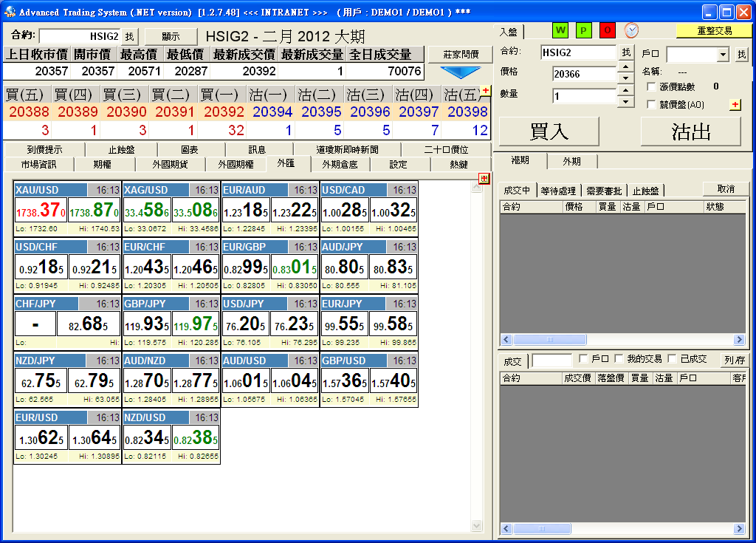The image size is (756, 543).
Task: Check the 我的交易 filter checkbox
Action: coord(619,359)
